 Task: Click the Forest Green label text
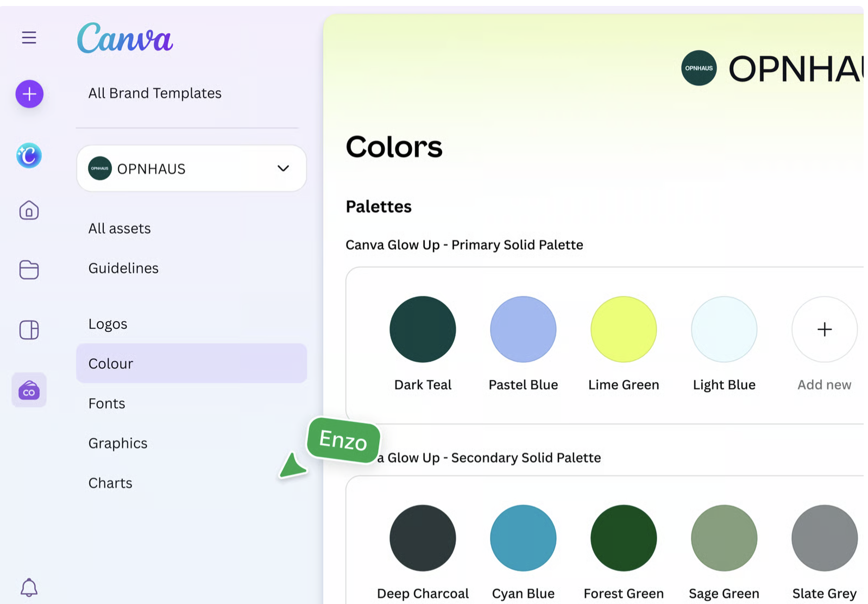coord(624,594)
